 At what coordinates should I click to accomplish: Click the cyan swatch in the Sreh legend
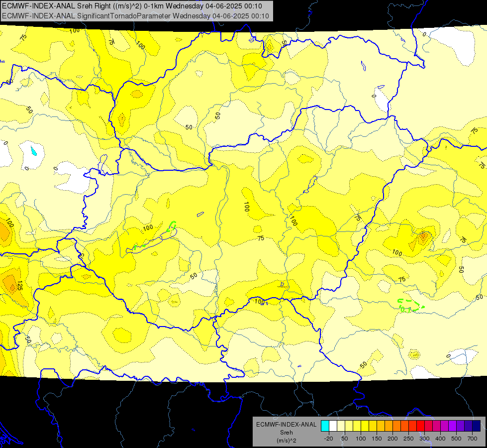click(x=325, y=426)
